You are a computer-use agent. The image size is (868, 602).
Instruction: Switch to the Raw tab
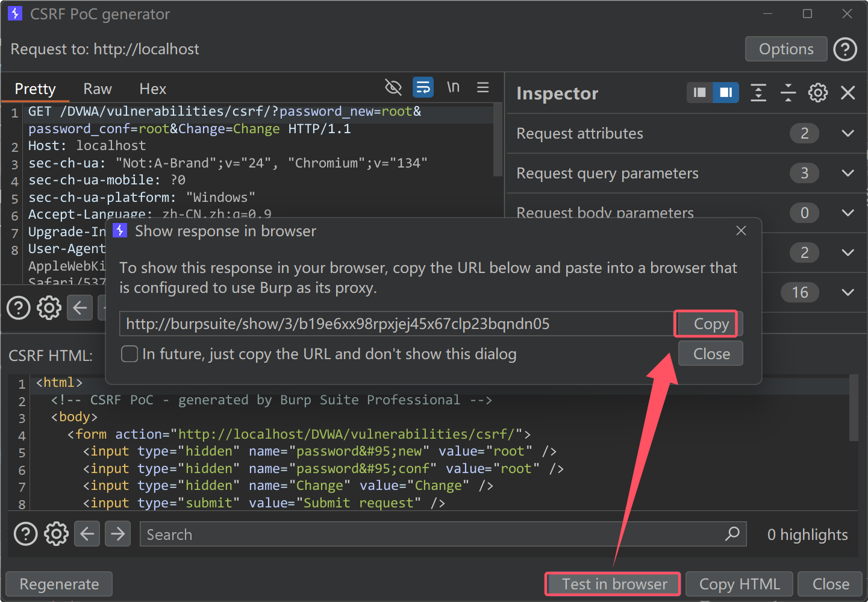click(x=98, y=89)
